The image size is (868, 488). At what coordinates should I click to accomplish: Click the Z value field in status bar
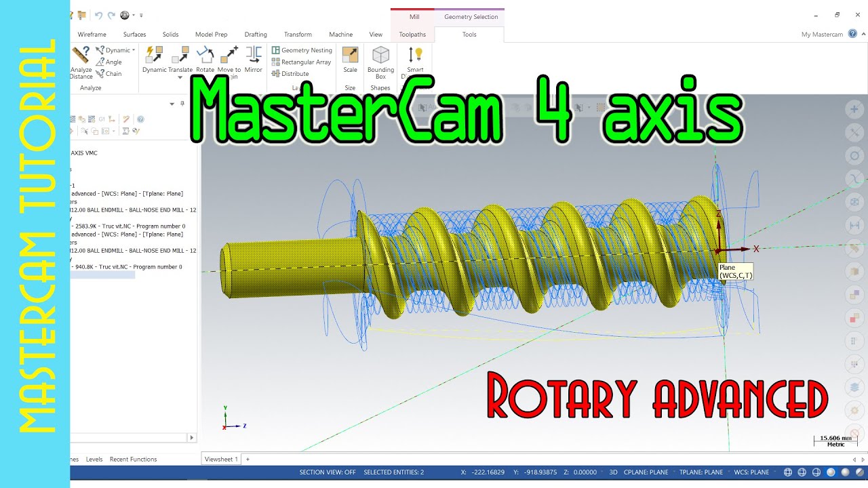pos(585,472)
